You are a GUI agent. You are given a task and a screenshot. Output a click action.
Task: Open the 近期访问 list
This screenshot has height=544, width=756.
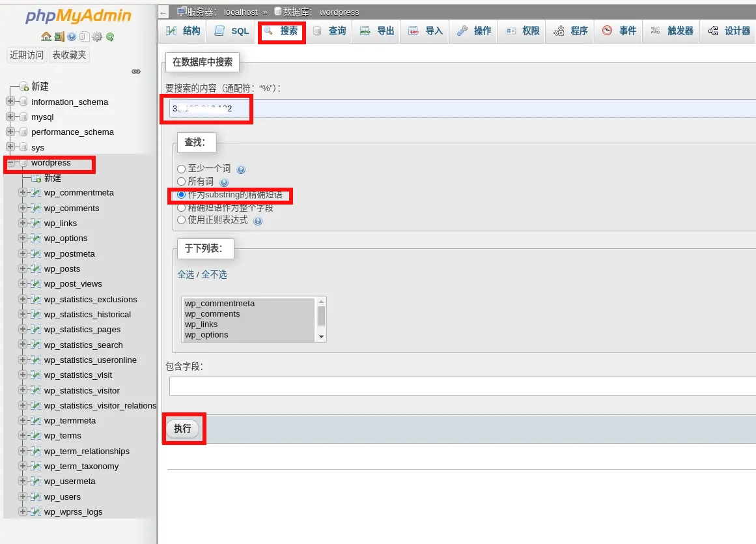coord(27,55)
